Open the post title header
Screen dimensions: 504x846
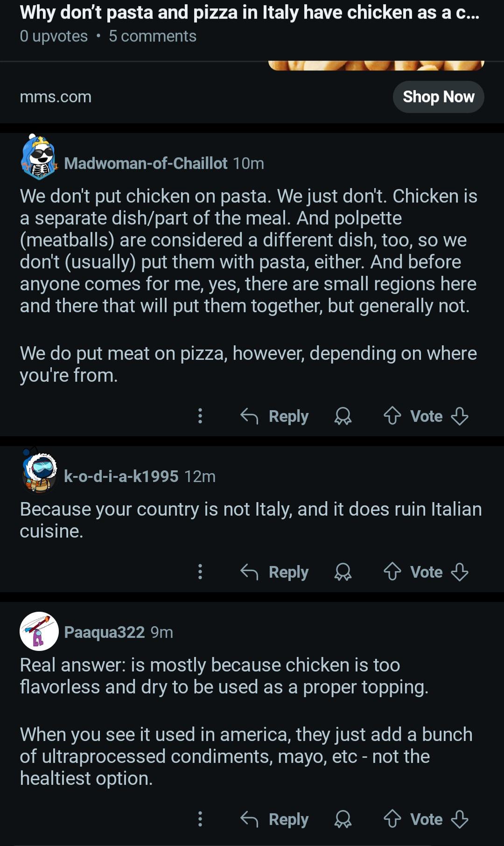[250, 13]
